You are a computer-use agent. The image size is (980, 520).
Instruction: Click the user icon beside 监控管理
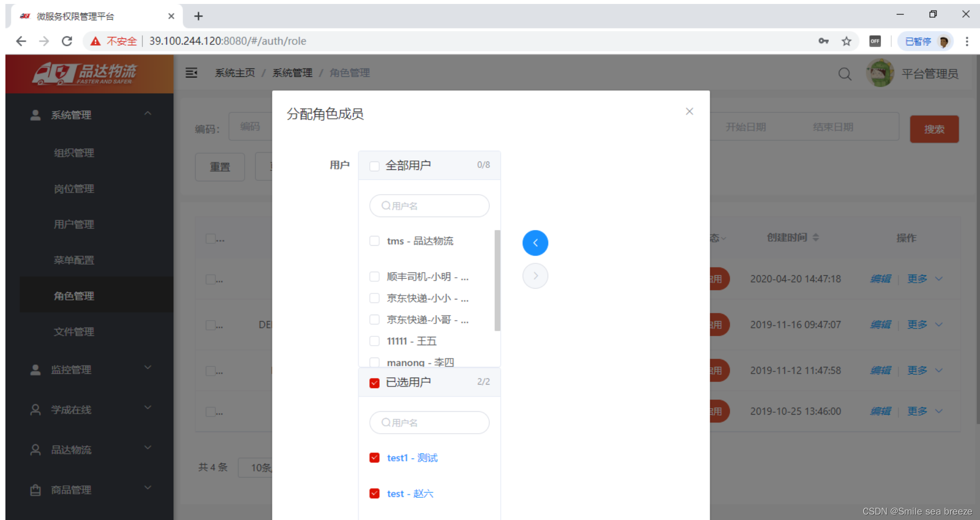(35, 369)
